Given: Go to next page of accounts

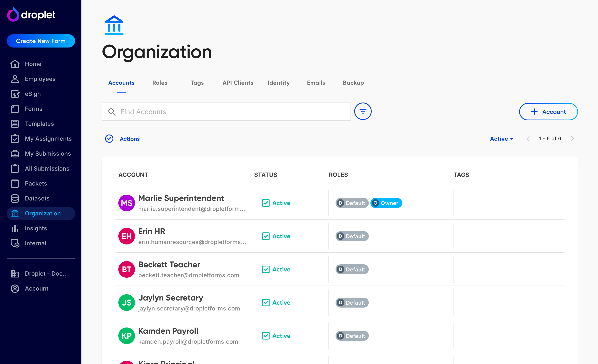Looking at the screenshot, I should point(572,139).
